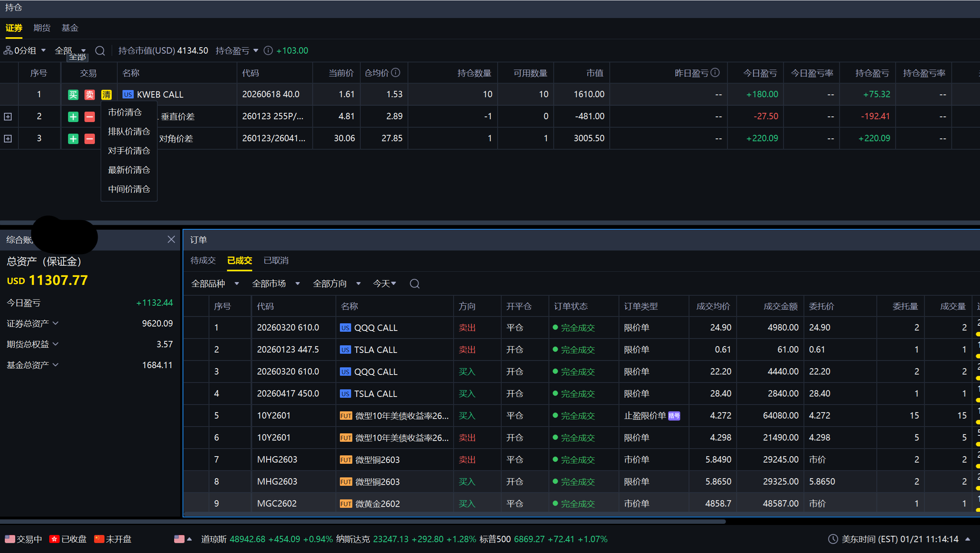The height and width of the screenshot is (553, 980).
Task: Click red sell button for KWEB CALL
Action: pyautogui.click(x=90, y=94)
